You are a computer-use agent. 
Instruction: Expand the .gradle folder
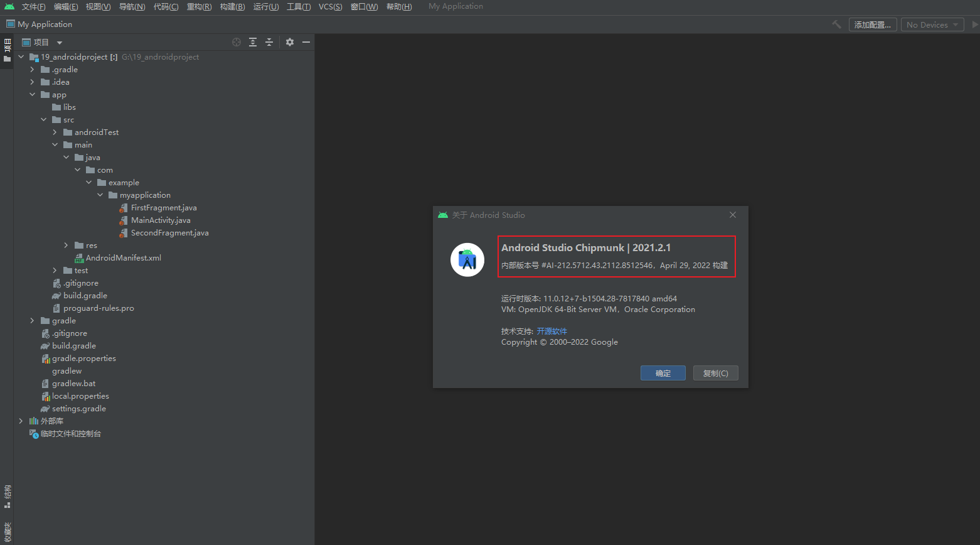(x=33, y=70)
